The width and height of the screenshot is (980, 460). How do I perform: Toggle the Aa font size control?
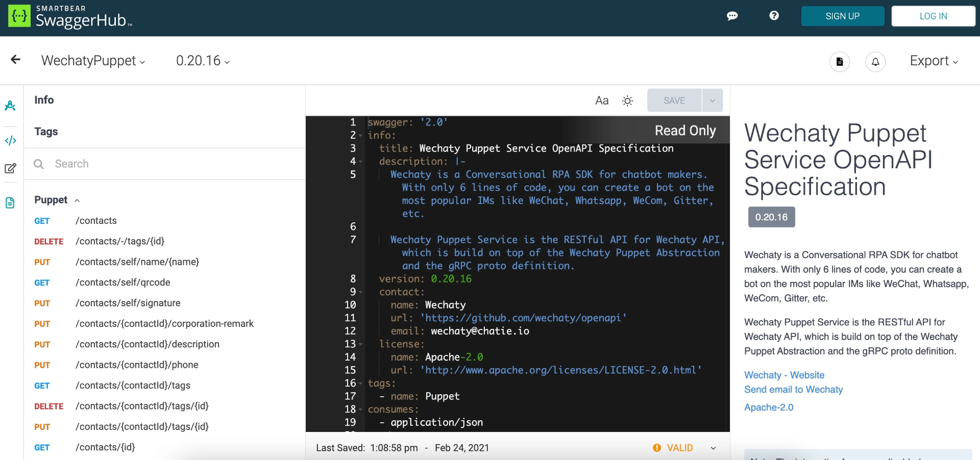tap(602, 100)
